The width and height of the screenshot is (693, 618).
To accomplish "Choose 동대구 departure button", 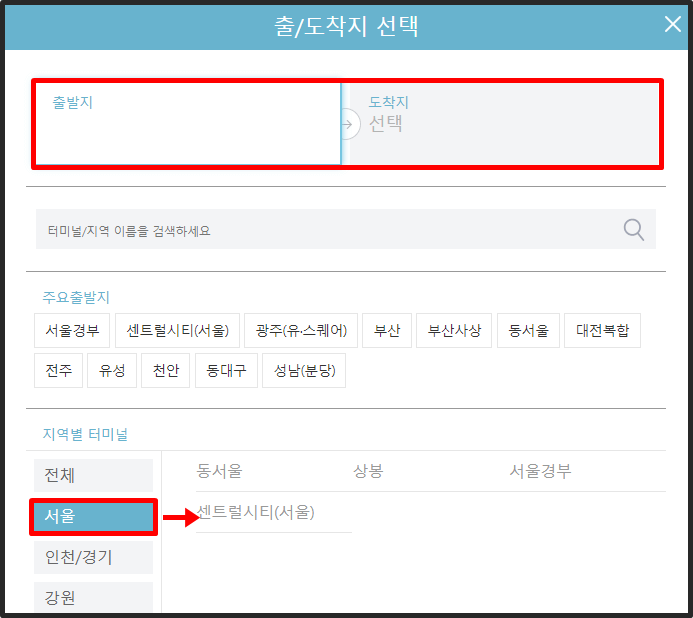I will tap(226, 370).
